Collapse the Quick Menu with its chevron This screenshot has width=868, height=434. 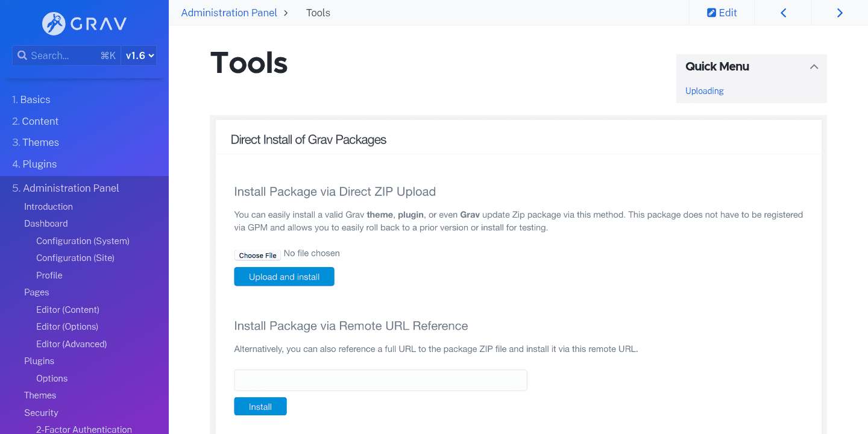point(814,66)
